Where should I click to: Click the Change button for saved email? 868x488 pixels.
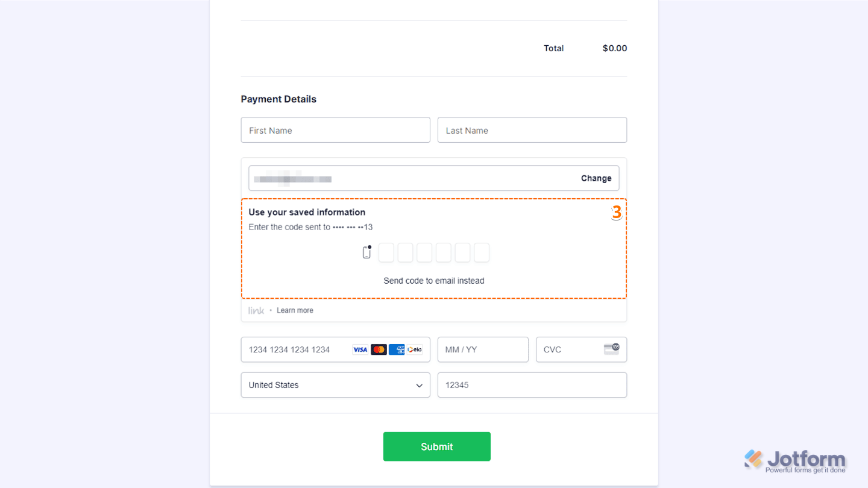point(596,178)
